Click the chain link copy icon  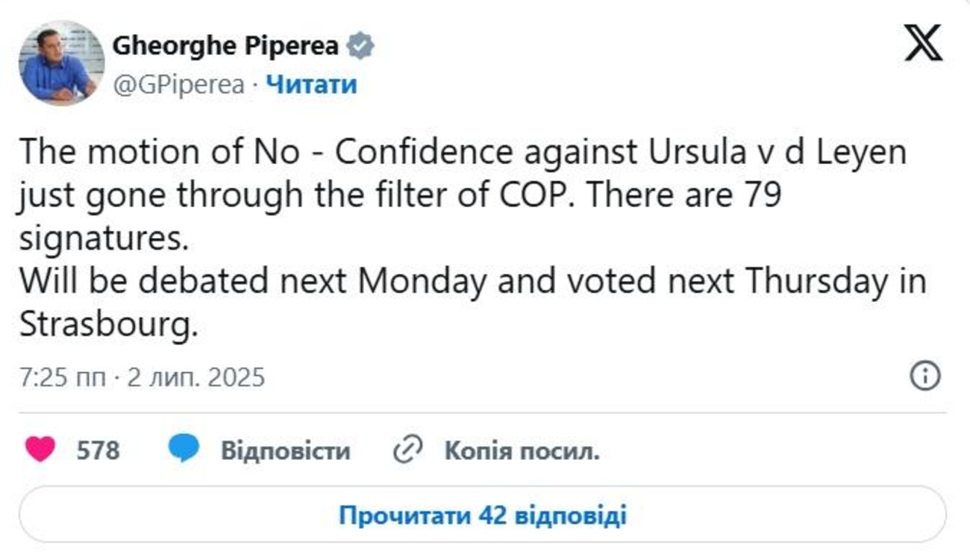407,450
